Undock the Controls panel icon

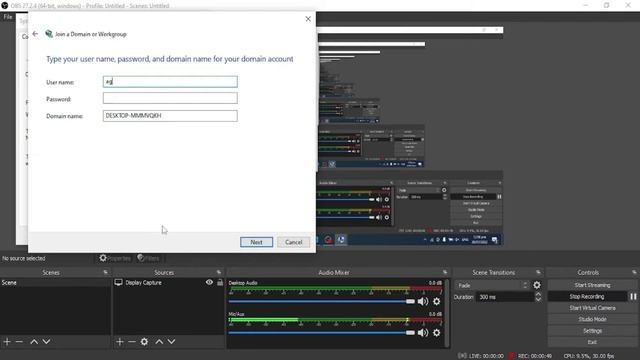(x=634, y=272)
